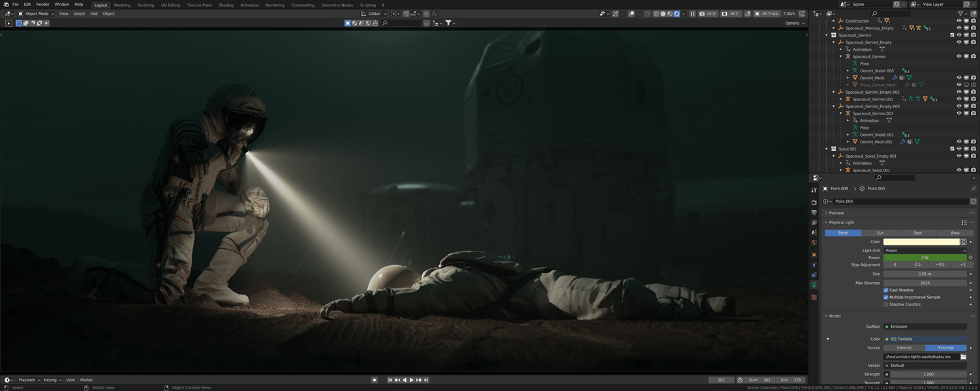
Task: Open the Render menu
Action: [42, 4]
